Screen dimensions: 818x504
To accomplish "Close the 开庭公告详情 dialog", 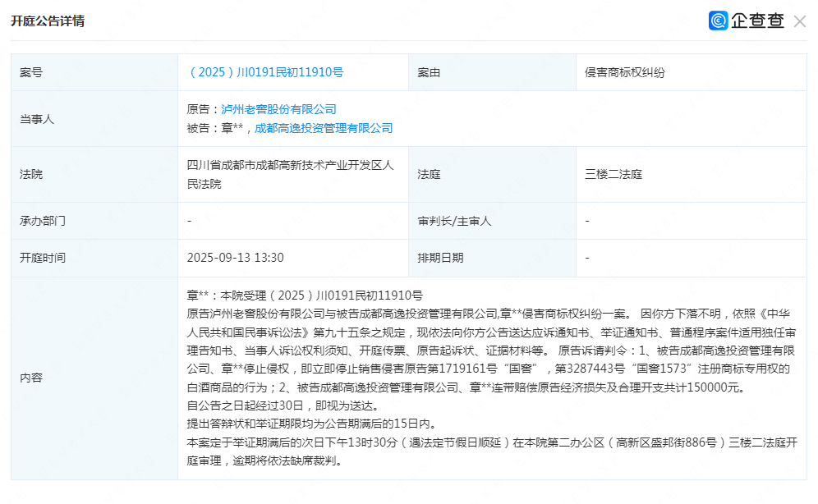I will [799, 21].
